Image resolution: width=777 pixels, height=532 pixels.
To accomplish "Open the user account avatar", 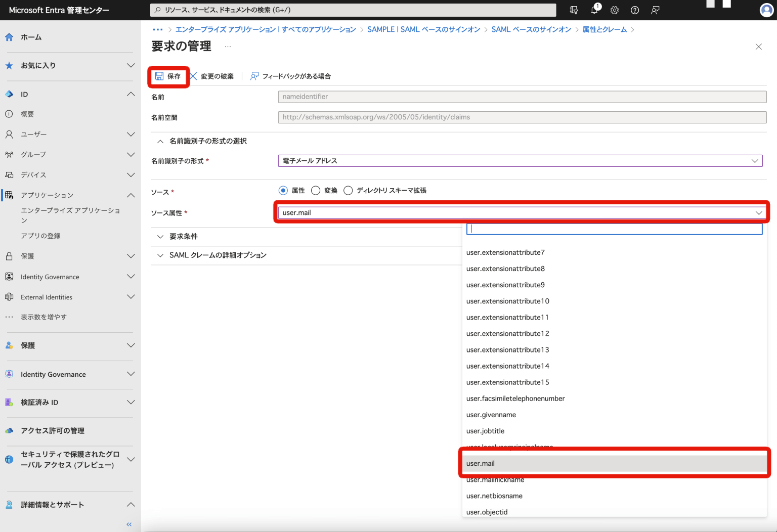I will [767, 10].
